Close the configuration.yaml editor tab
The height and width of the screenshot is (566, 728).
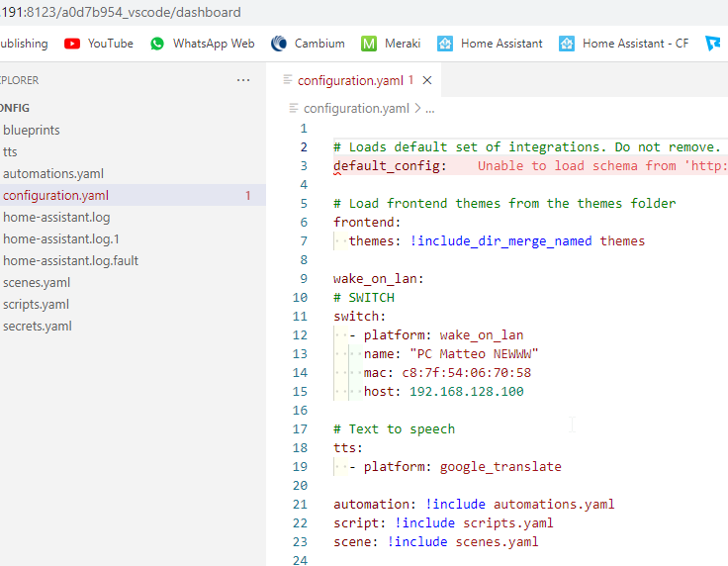click(427, 80)
